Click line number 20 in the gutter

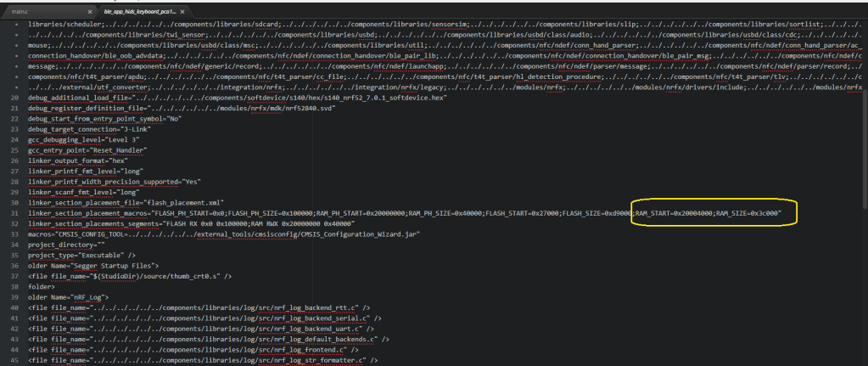[15, 98]
